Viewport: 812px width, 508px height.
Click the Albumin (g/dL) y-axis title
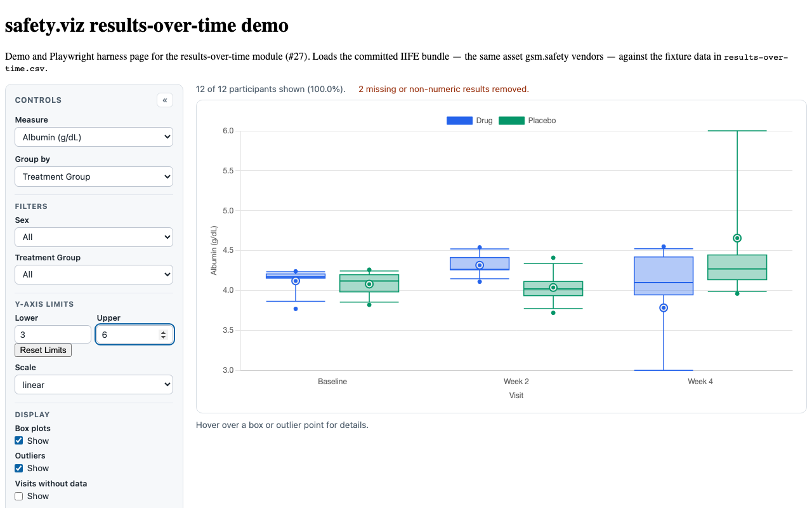pyautogui.click(x=214, y=250)
